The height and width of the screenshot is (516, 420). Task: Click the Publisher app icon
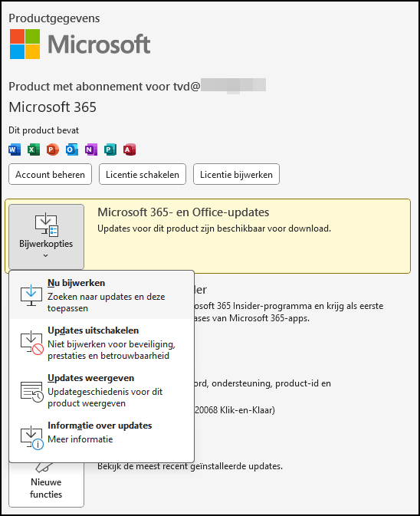click(x=110, y=150)
